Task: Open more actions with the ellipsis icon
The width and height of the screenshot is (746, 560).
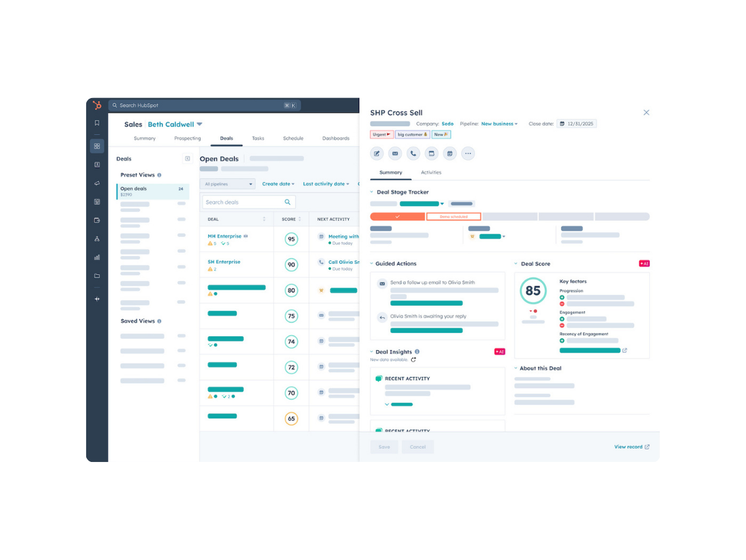Action: click(x=468, y=153)
